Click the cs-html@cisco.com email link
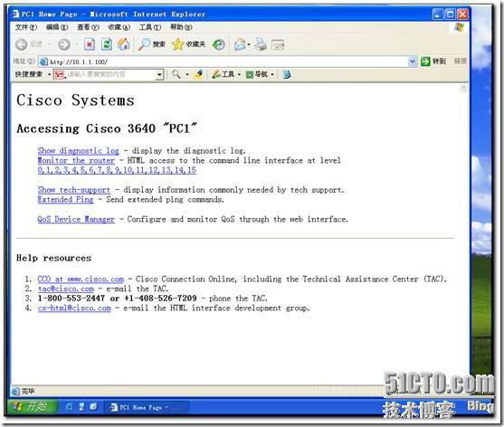Screen dimensions: 504x427 (x=74, y=308)
